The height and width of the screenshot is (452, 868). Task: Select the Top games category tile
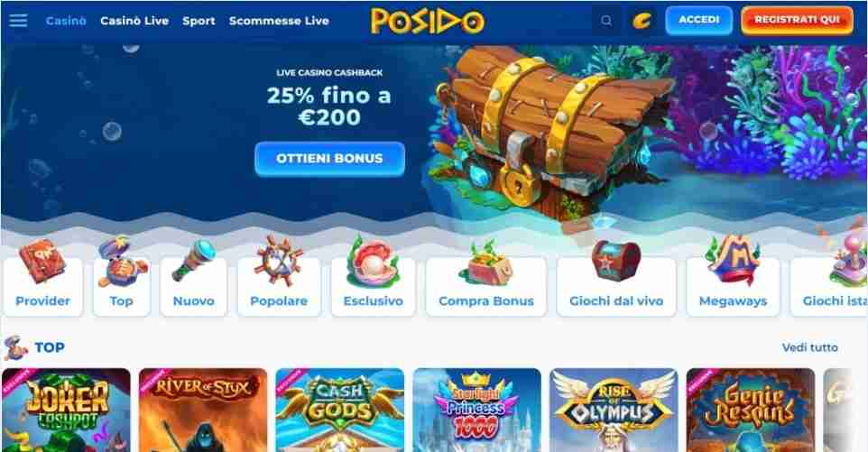[122, 278]
